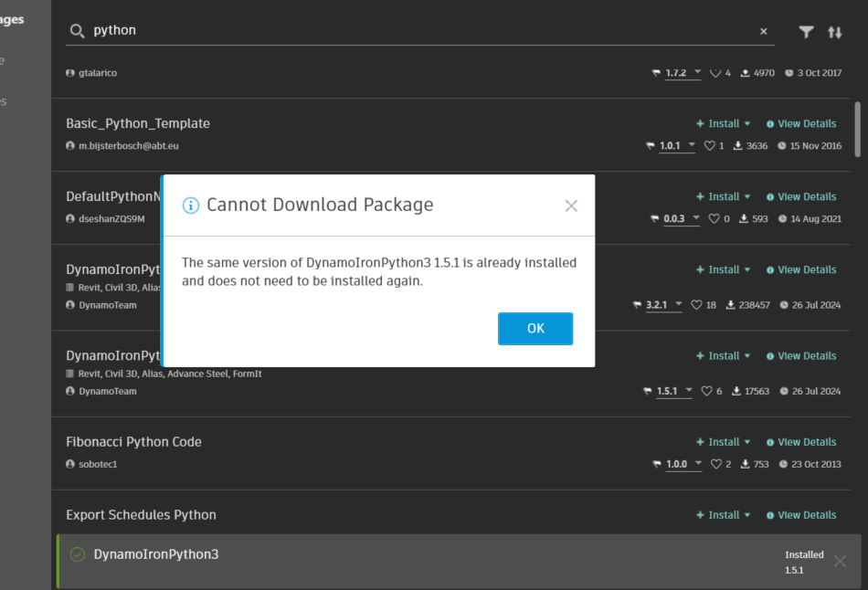868x590 pixels.
Task: Focus the python search field
Action: [x=420, y=31]
